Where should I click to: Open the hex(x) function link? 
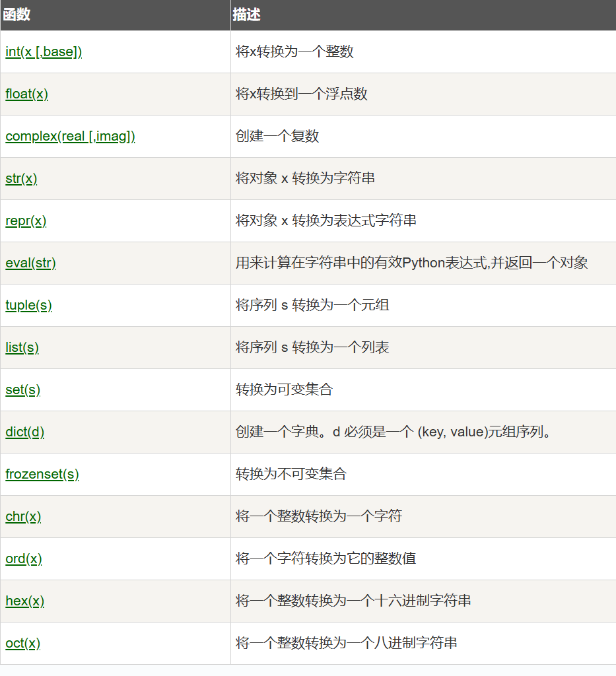point(25,601)
